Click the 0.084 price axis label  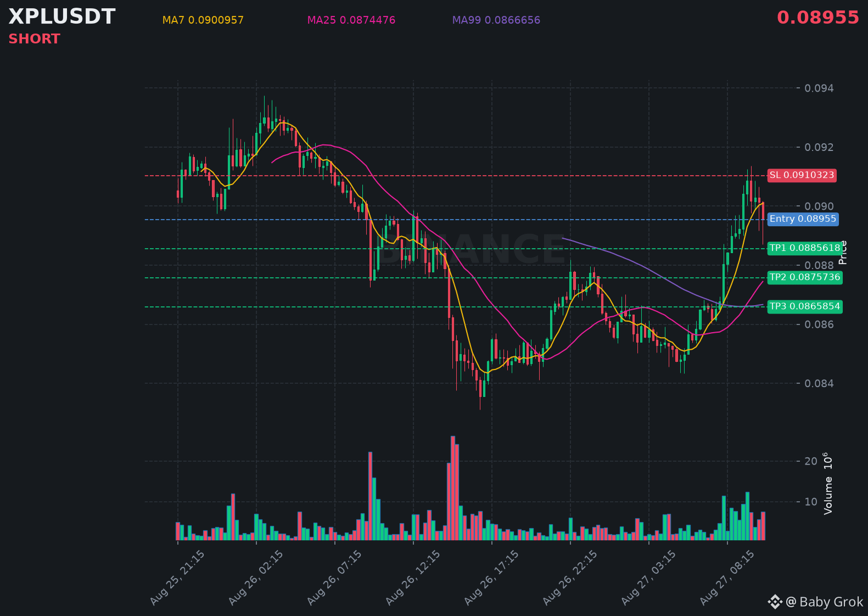[819, 383]
